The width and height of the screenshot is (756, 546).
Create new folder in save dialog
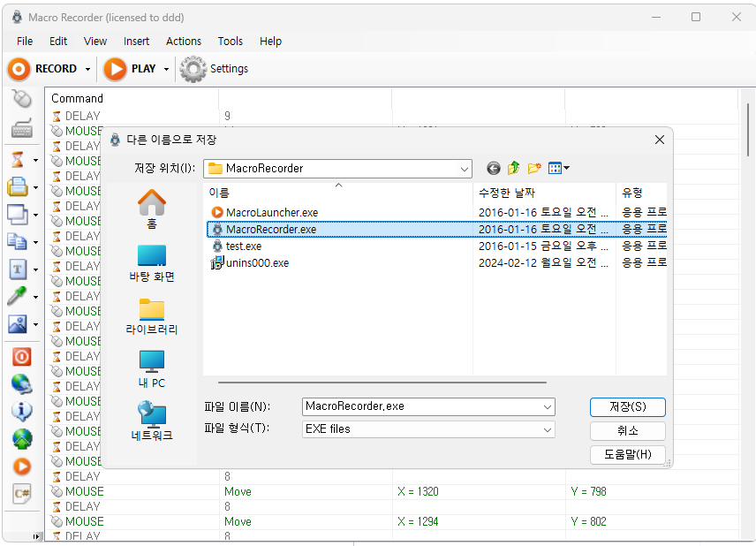point(534,169)
